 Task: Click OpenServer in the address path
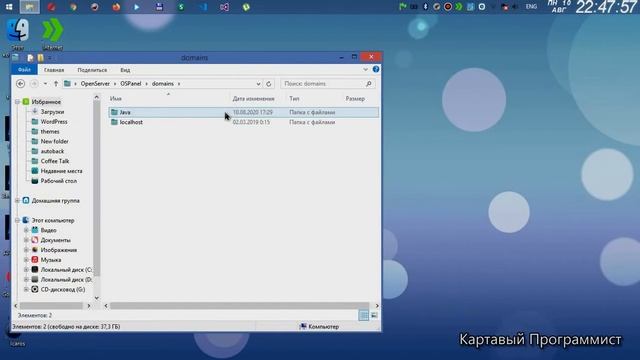pos(95,84)
